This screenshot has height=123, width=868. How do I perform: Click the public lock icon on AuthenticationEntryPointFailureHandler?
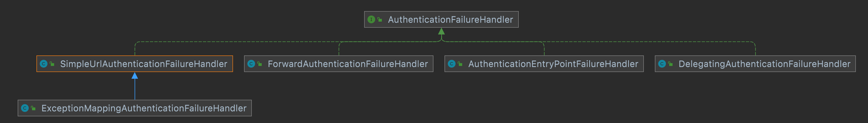coord(460,64)
